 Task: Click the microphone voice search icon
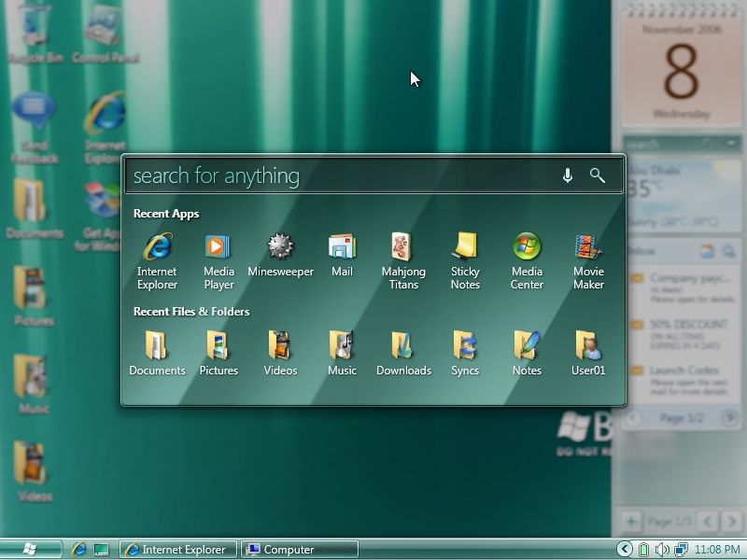coord(568,175)
